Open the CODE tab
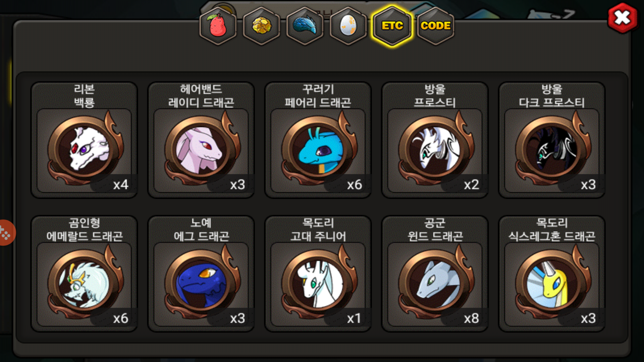 (x=435, y=26)
